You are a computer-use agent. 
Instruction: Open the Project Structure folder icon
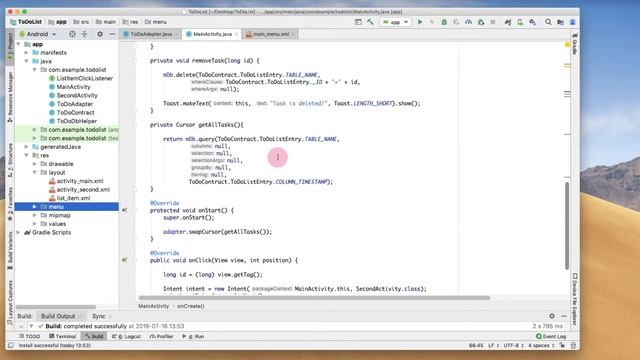click(x=560, y=22)
